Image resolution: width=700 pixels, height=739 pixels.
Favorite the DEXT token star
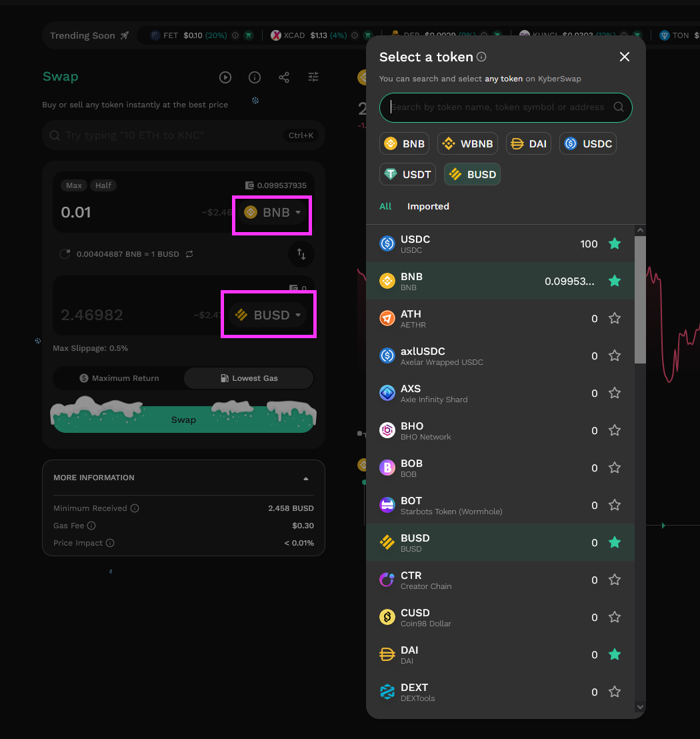pos(614,692)
